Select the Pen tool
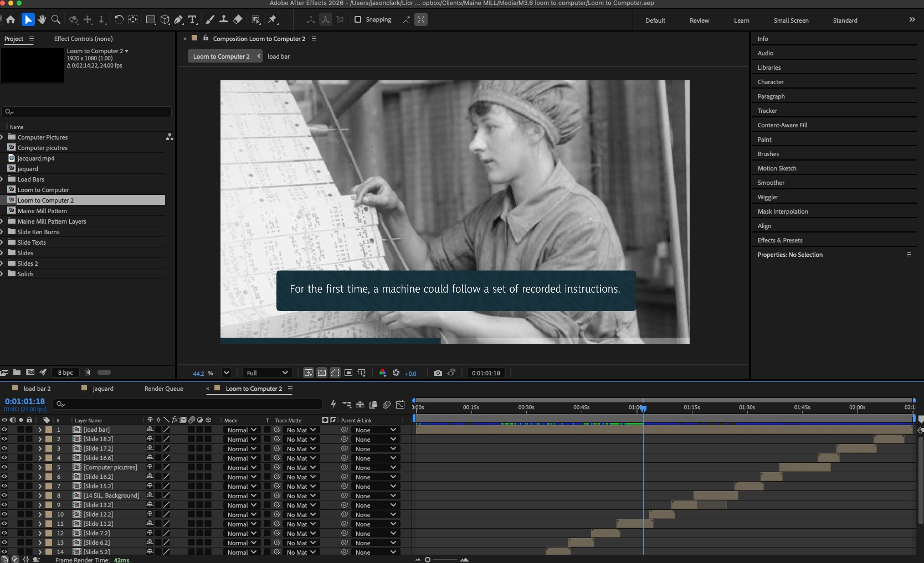This screenshot has height=563, width=924. (x=178, y=20)
